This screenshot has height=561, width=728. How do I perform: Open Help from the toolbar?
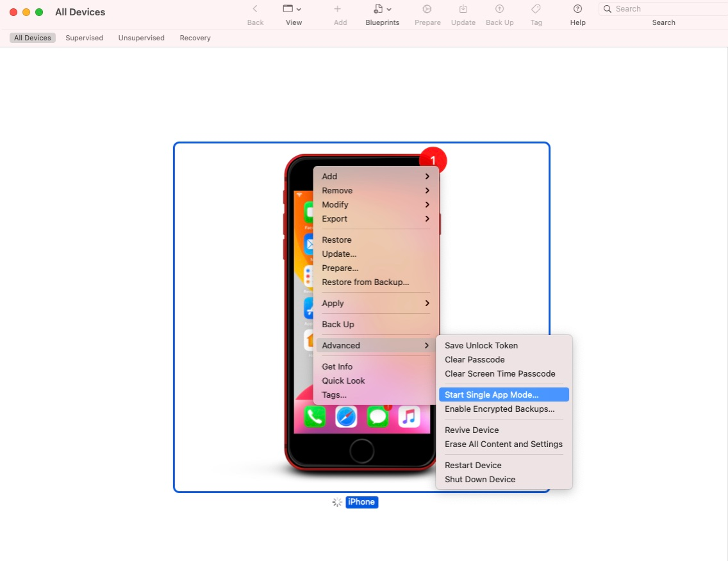[x=577, y=9]
